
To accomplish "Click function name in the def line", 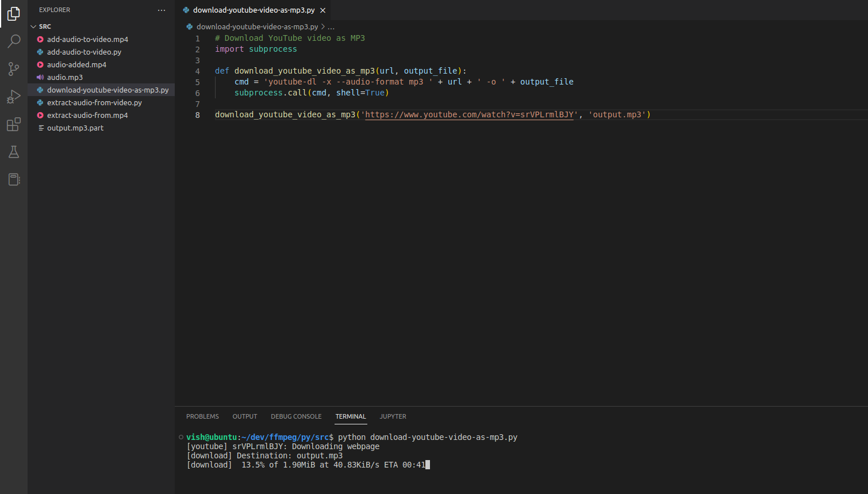I will pyautogui.click(x=305, y=71).
